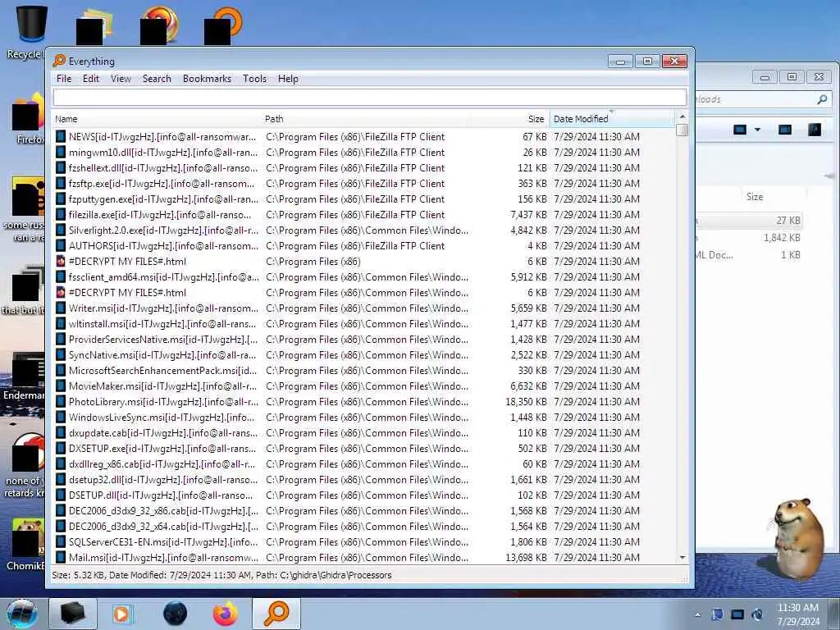Select the fzsftp.exe encrypted file icon
Viewport: 840px width, 630px height.
(x=61, y=183)
